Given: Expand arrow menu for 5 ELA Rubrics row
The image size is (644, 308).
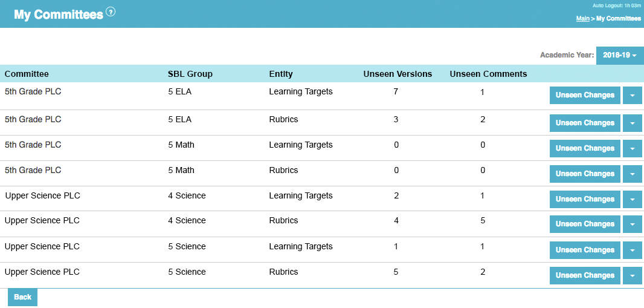Looking at the screenshot, I should 632,123.
